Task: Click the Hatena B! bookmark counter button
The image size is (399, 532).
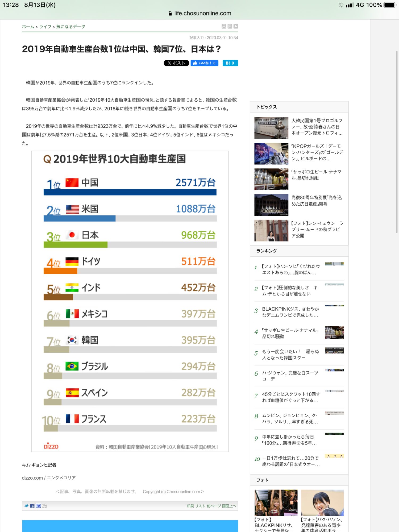Action: pyautogui.click(x=230, y=63)
